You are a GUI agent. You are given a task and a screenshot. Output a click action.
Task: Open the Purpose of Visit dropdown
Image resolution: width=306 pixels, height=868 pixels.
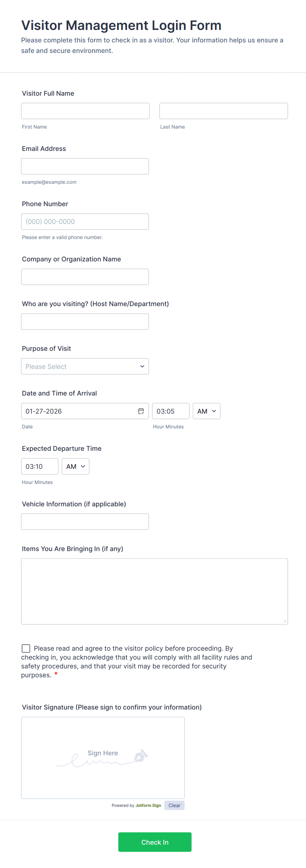[x=85, y=366]
